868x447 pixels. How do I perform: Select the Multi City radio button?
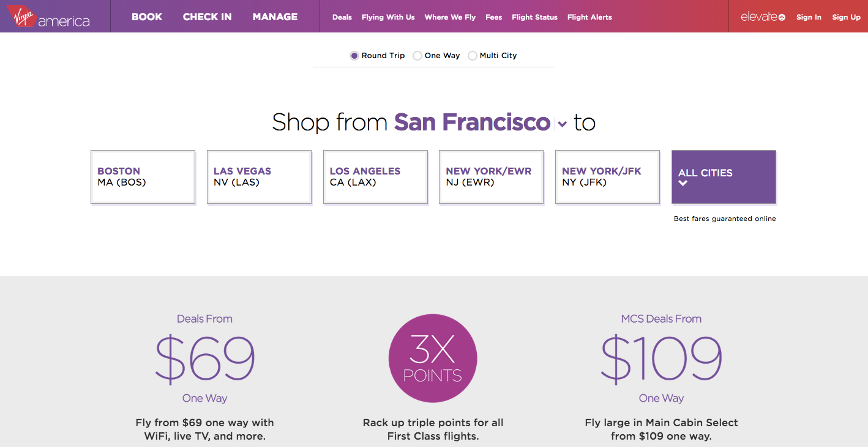tap(473, 56)
